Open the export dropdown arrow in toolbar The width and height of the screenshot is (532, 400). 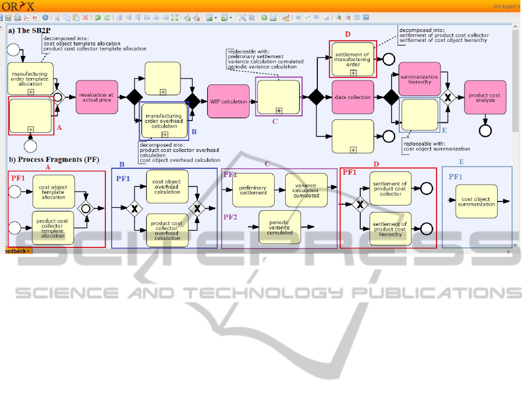230,18
